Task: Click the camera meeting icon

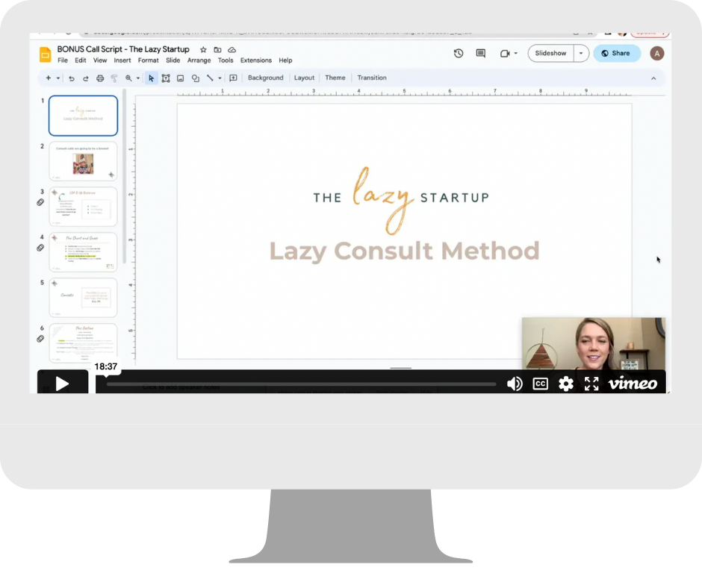Action: pos(505,53)
